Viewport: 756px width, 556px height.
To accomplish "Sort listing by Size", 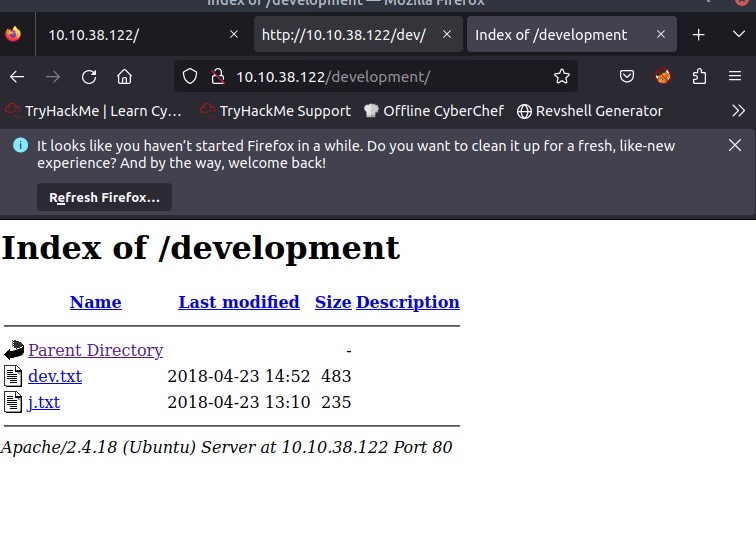I will (x=333, y=302).
